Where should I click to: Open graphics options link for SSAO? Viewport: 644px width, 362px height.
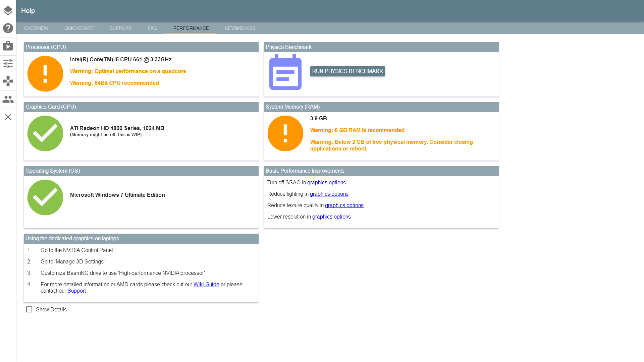coord(326,182)
